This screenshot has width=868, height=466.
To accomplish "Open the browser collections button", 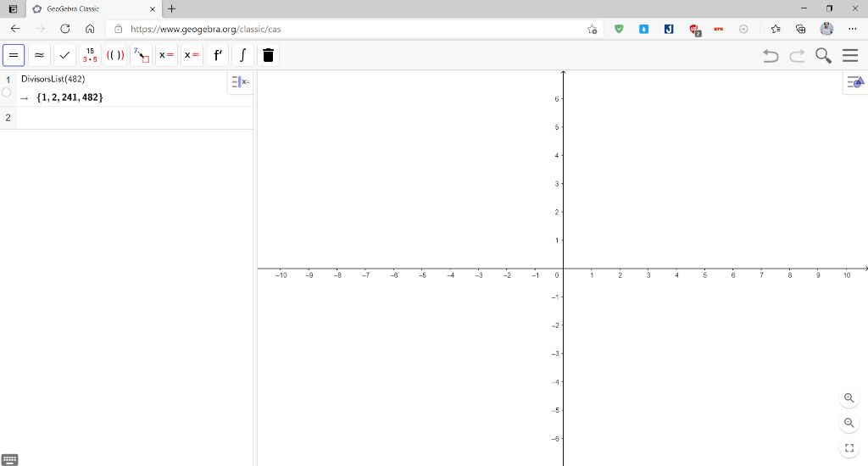I will coord(800,29).
